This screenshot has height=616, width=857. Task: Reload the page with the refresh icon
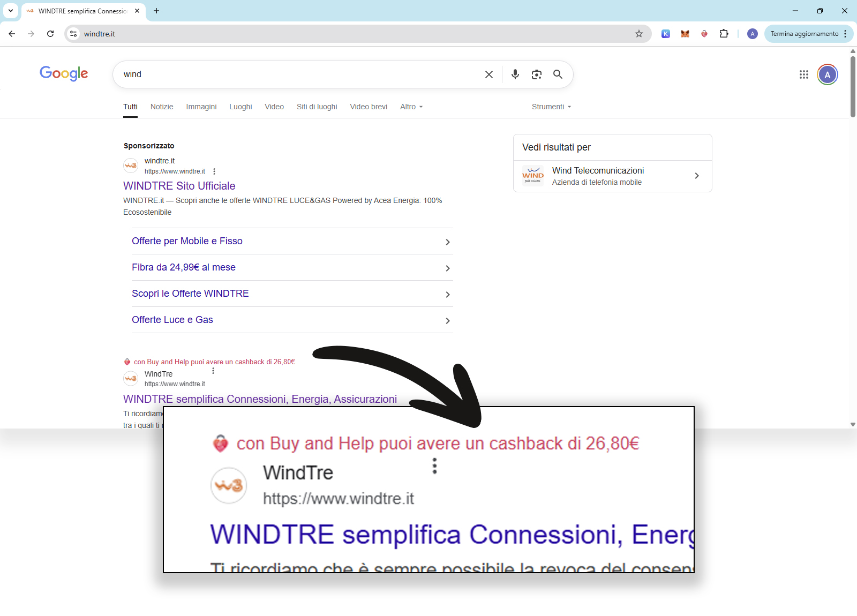pyautogui.click(x=50, y=34)
